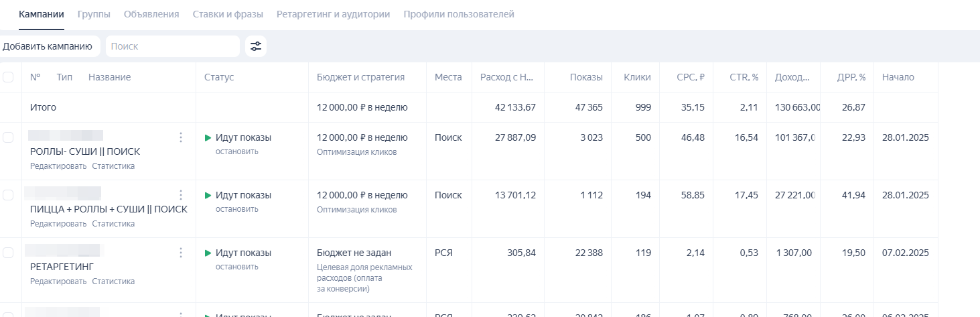Select all campaigns with header checkbox
Screen dimensions: 980x317
[x=8, y=77]
